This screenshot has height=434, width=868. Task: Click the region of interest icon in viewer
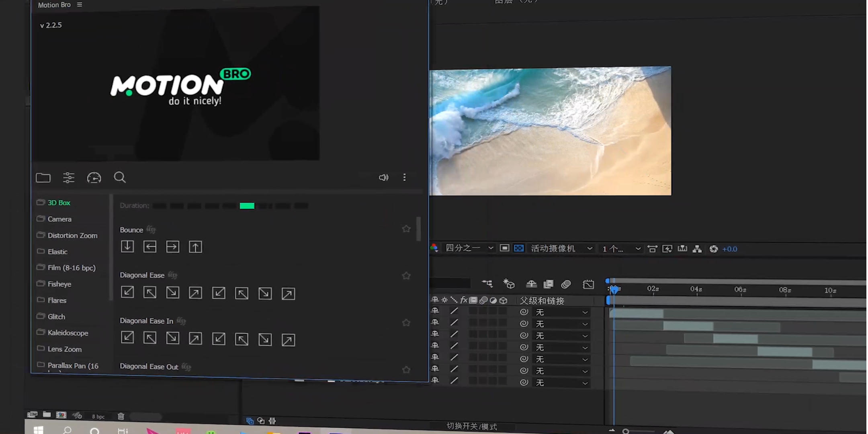click(x=505, y=248)
